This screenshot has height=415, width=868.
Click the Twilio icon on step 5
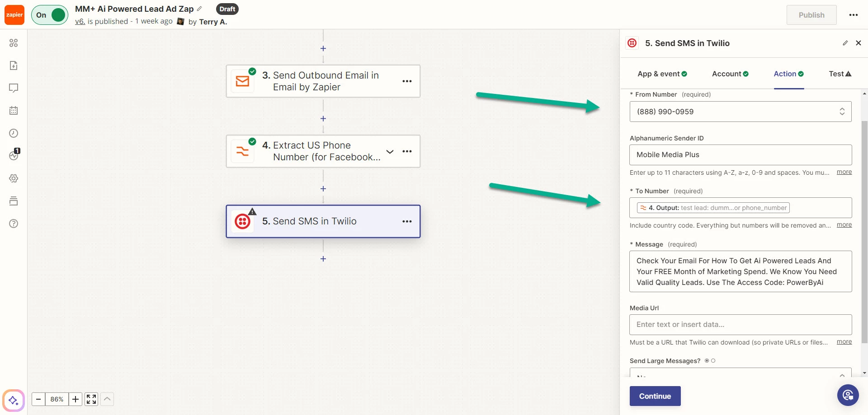coord(243,221)
